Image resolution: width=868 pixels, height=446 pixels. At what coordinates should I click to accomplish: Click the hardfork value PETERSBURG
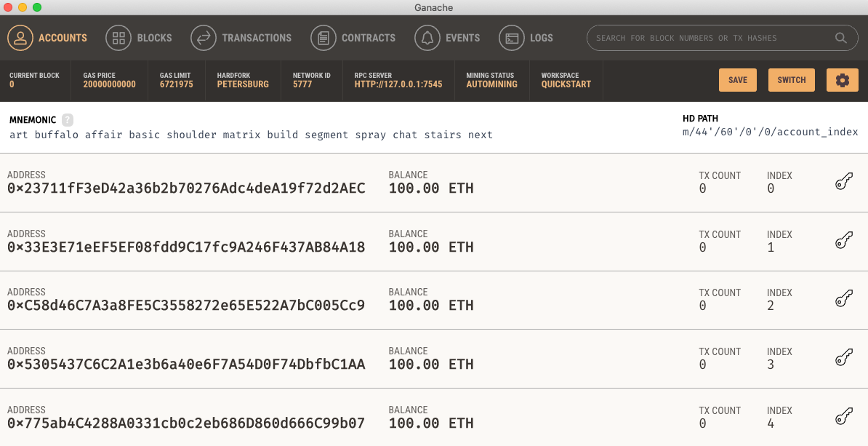point(243,84)
